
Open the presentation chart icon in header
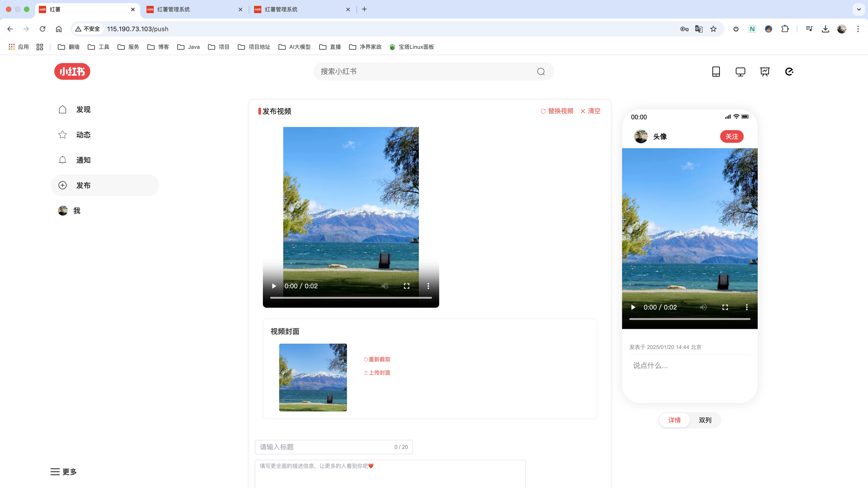pos(765,71)
